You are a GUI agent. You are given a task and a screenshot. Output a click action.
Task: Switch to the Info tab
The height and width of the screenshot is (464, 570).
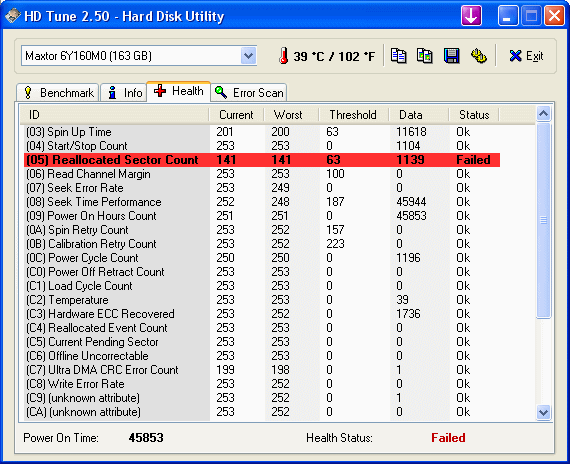pos(124,93)
